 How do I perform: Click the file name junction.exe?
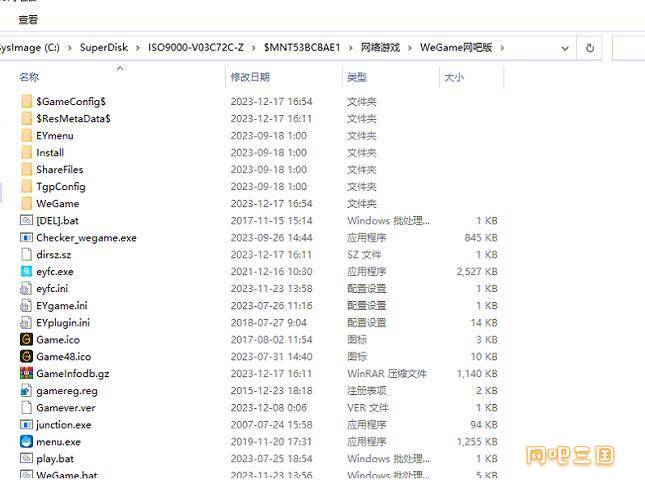coord(64,425)
